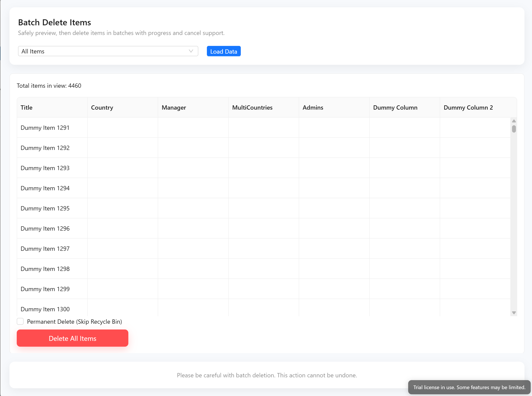Select the Dummy Item 1295 row

tap(144, 208)
